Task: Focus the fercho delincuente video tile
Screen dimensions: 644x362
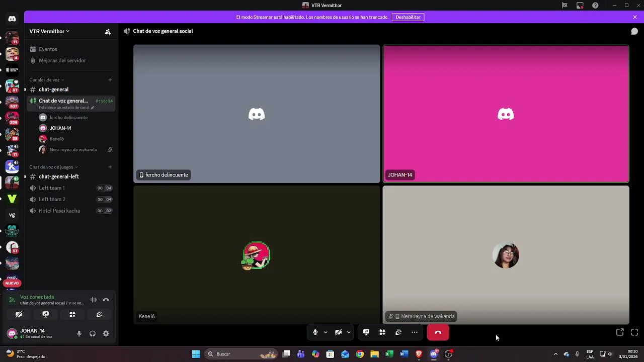Action: coord(257,114)
